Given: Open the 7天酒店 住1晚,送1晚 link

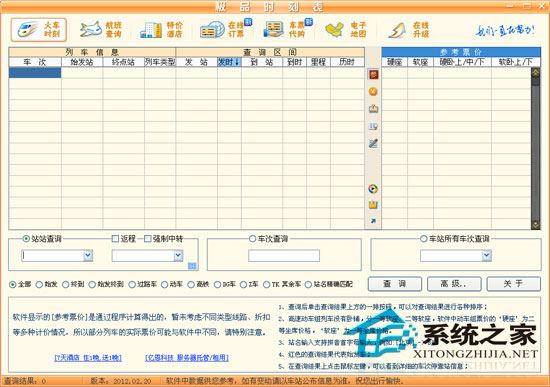Looking at the screenshot, I should point(88,358).
